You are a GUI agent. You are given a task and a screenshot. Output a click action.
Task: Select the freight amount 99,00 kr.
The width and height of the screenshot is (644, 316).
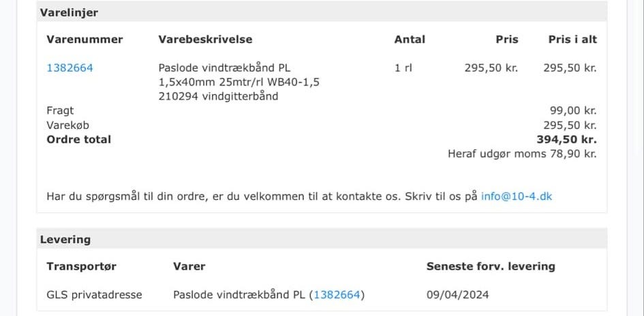point(572,111)
